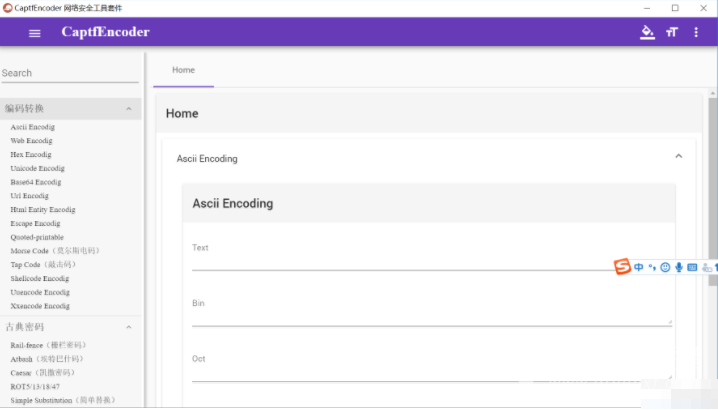
Task: Select Escape Encodig item
Action: click(35, 223)
